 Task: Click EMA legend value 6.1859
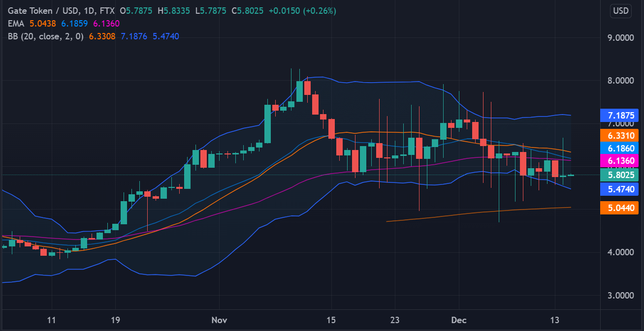click(x=75, y=23)
